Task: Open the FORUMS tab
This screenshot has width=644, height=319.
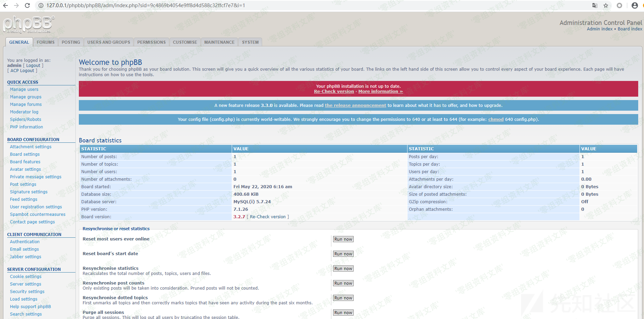Action: 46,42
